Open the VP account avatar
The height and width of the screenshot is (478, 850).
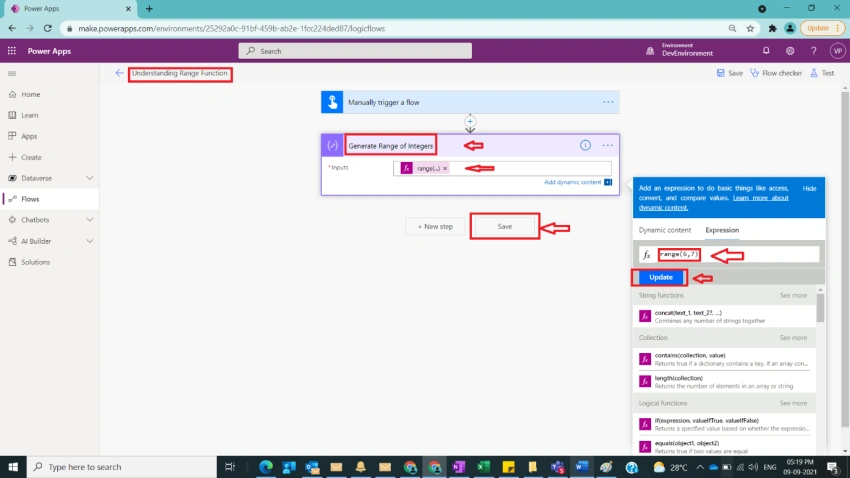click(x=838, y=51)
